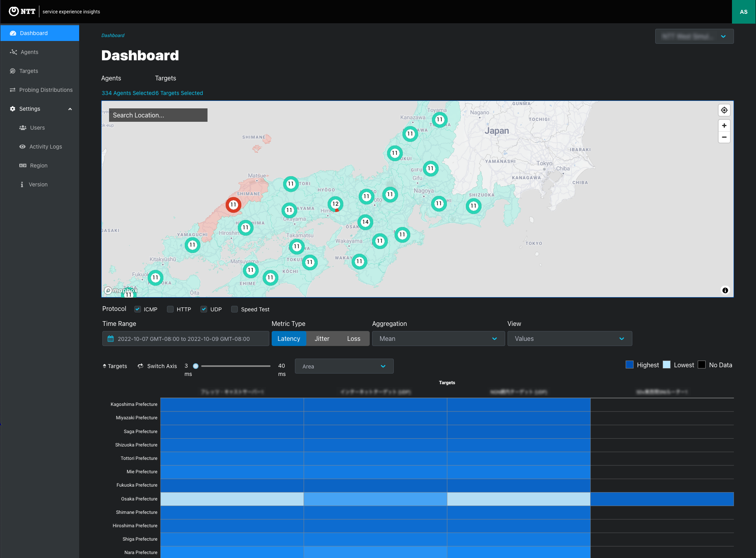Select the Loss metric type
Image resolution: width=756 pixels, height=558 pixels.
click(354, 339)
